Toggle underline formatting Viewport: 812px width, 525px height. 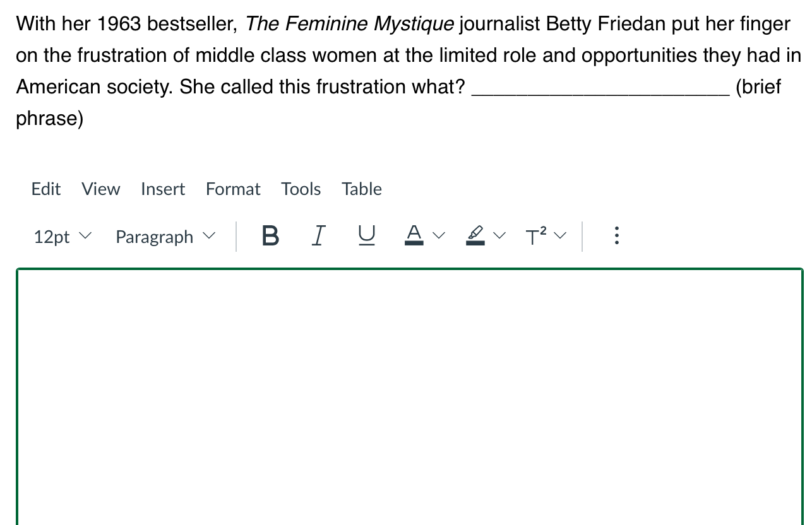click(x=366, y=235)
